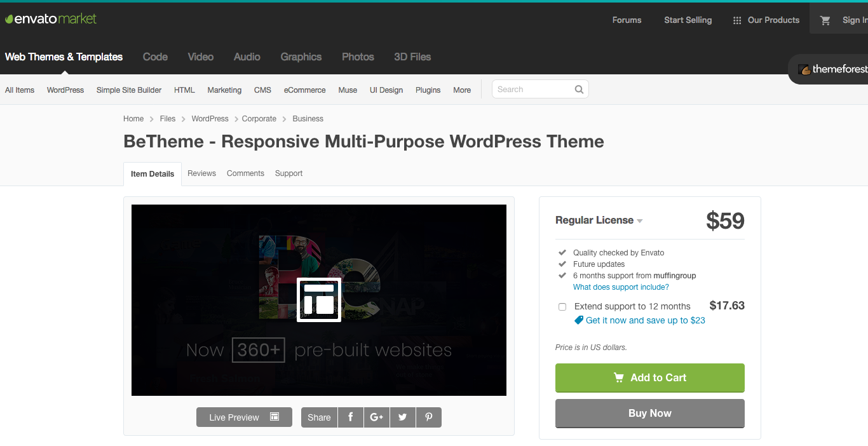
Task: Open the Graphics section
Action: coord(301,57)
